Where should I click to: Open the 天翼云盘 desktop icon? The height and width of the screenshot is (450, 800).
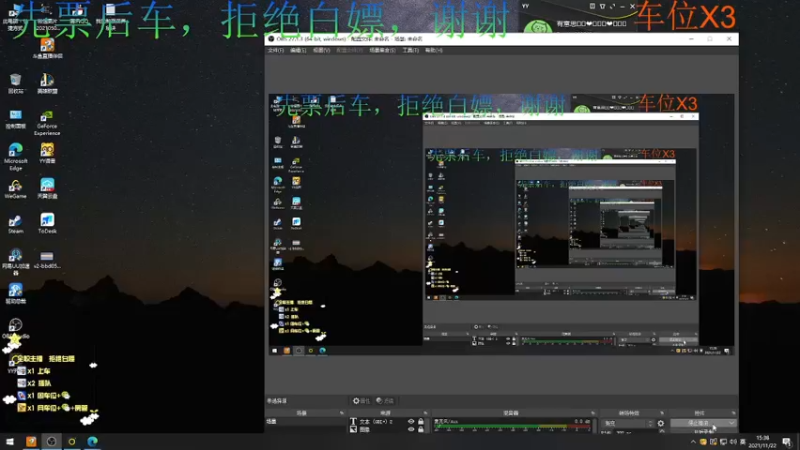coord(47,189)
